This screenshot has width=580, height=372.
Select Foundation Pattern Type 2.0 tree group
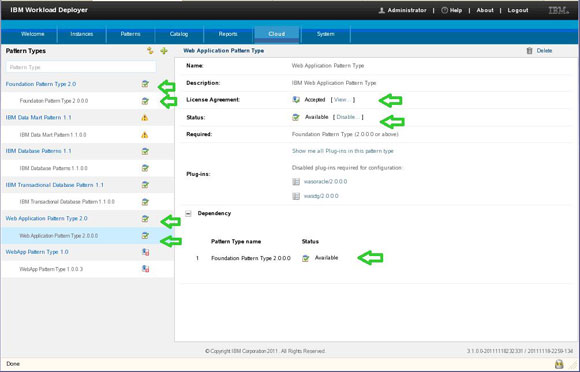41,84
